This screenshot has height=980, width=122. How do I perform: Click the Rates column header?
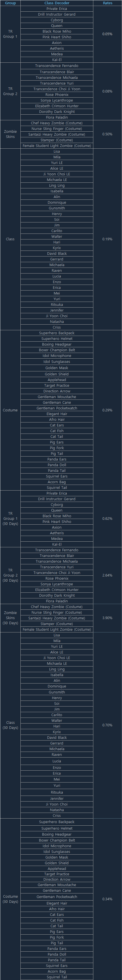click(x=108, y=3)
